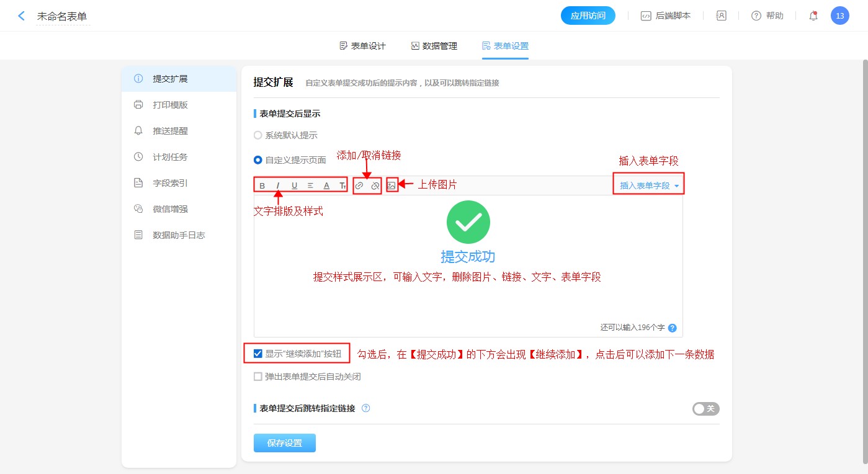Open the contacts address book icon
This screenshot has height=474, width=868.
pyautogui.click(x=721, y=16)
